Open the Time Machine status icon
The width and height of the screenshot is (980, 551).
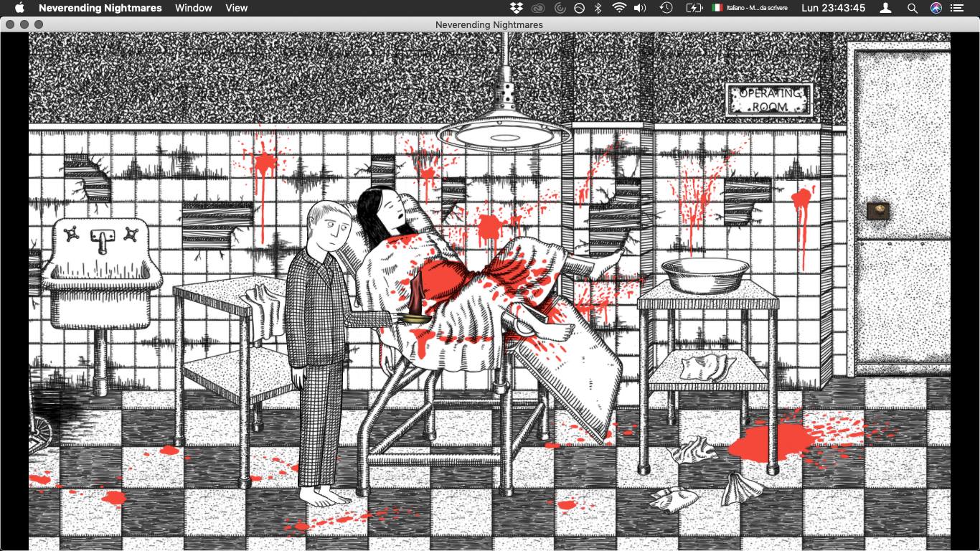tap(666, 8)
